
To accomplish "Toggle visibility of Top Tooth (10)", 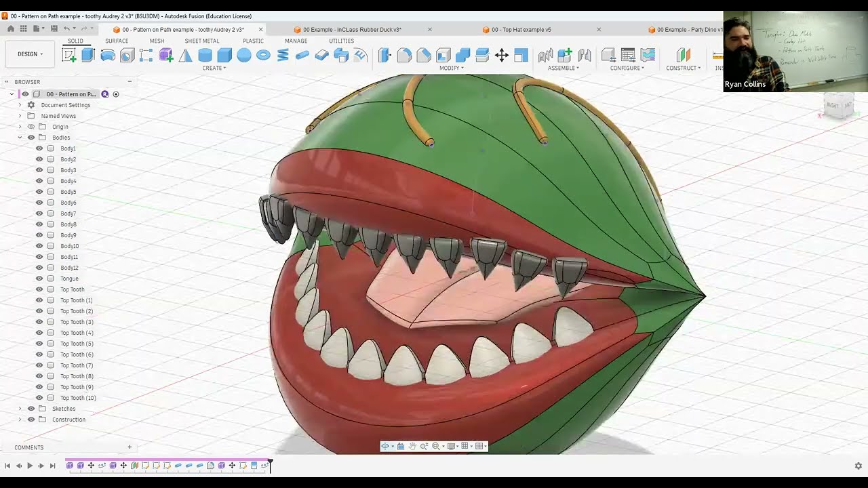I will point(39,398).
